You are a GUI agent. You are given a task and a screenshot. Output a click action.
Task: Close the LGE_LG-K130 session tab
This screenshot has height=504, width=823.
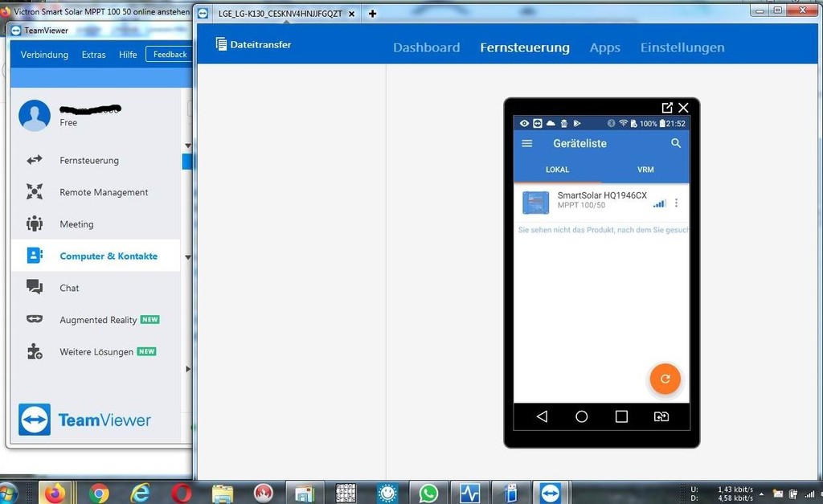tap(352, 14)
